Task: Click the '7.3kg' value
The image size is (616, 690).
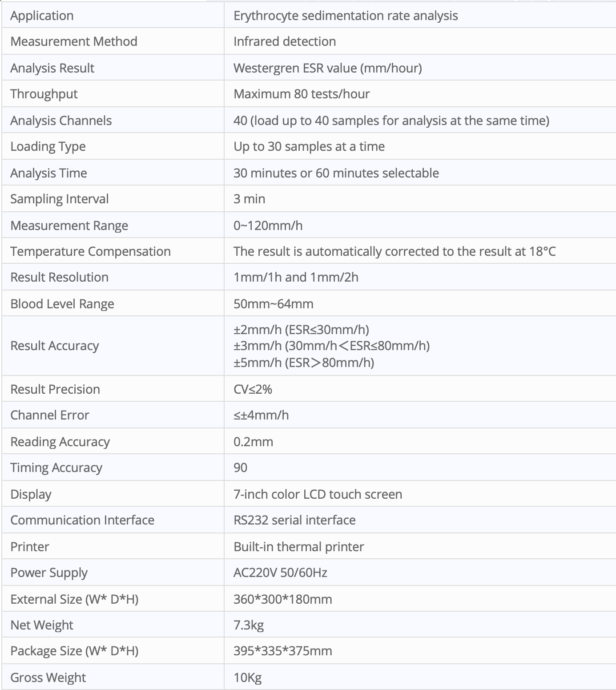Action: point(249,625)
